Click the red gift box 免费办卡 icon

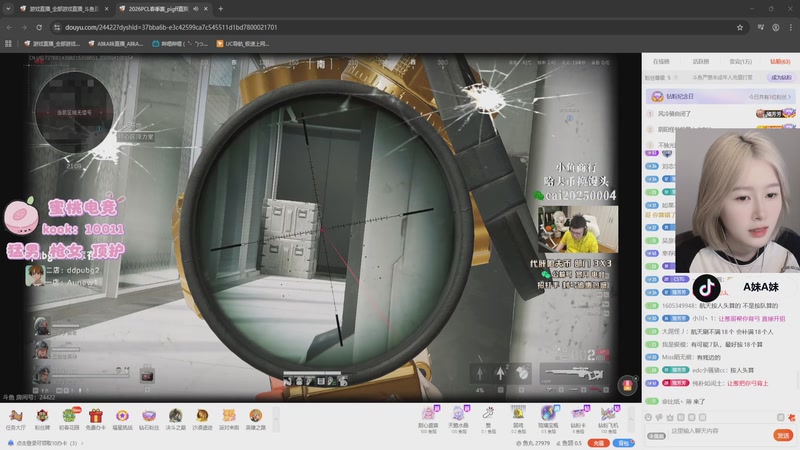tap(95, 419)
